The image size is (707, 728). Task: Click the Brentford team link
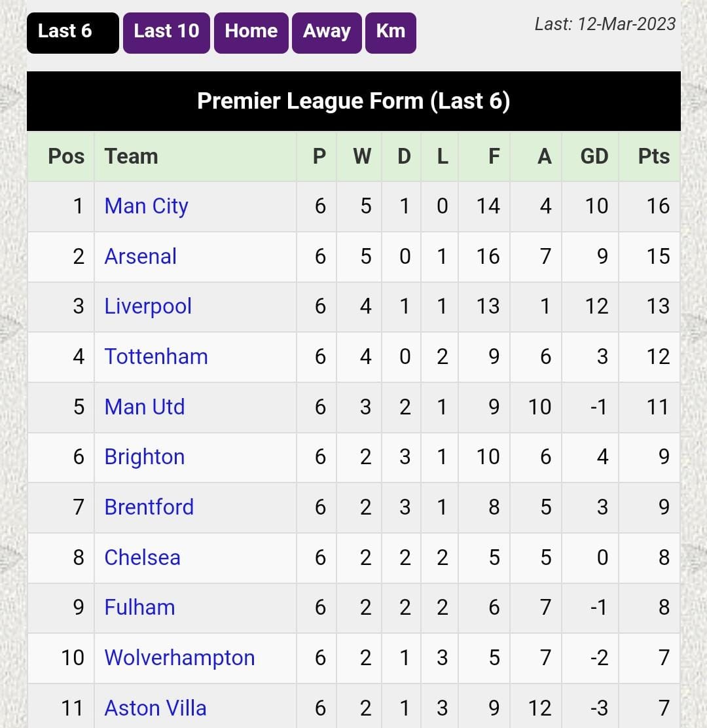coord(149,507)
